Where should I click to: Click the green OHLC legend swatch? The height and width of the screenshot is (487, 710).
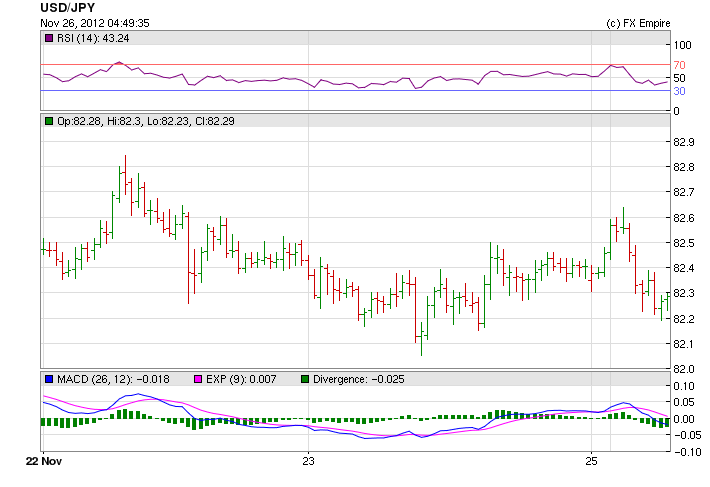pyautogui.click(x=49, y=121)
